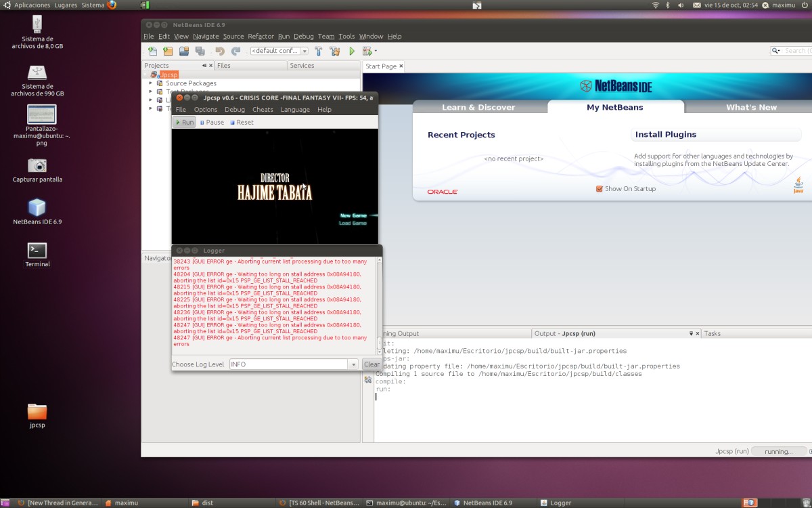The width and height of the screenshot is (812, 508).
Task: Switch to the Learn & Discover tab
Action: click(478, 107)
